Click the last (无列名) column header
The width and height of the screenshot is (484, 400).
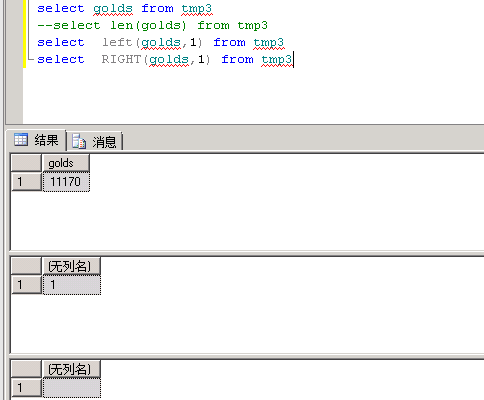tap(72, 369)
